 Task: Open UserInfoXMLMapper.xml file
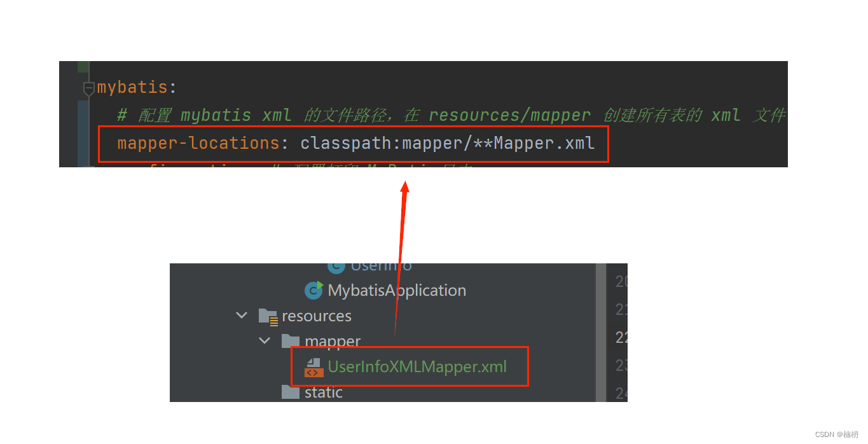(417, 366)
